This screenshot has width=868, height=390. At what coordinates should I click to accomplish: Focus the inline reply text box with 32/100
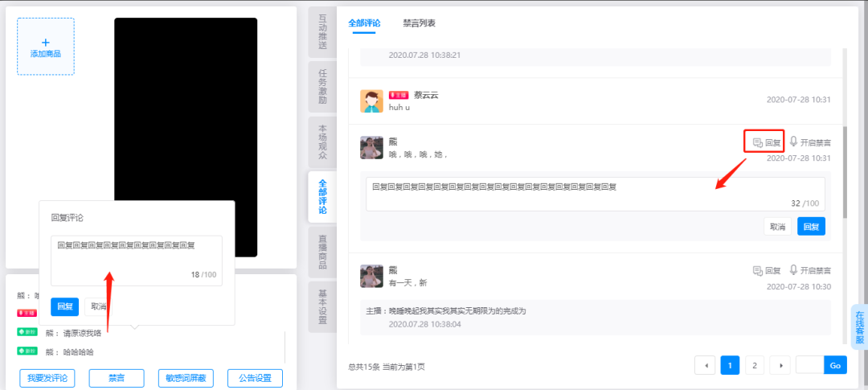[595, 194]
